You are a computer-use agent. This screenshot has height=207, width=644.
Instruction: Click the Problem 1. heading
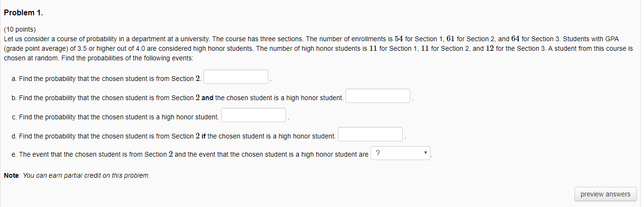23,13
